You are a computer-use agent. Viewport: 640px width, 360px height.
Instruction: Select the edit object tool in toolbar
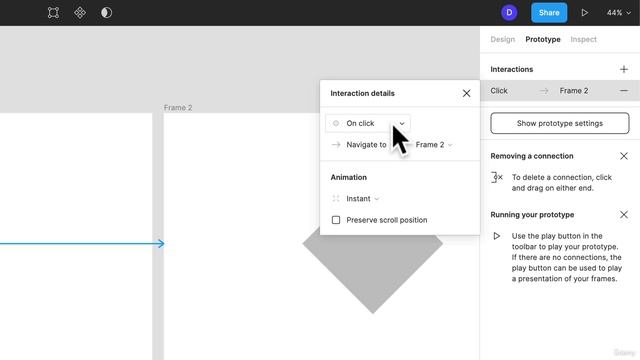point(53,13)
